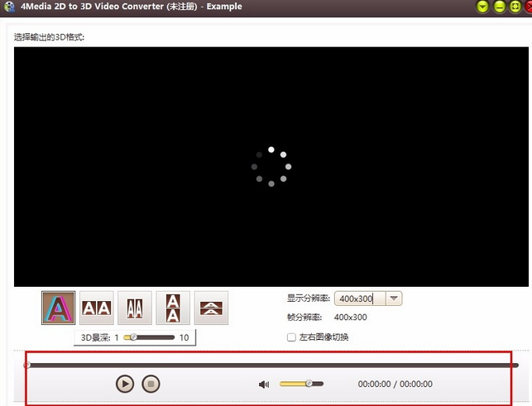
Task: Maximize the converter window
Action: 515,7
